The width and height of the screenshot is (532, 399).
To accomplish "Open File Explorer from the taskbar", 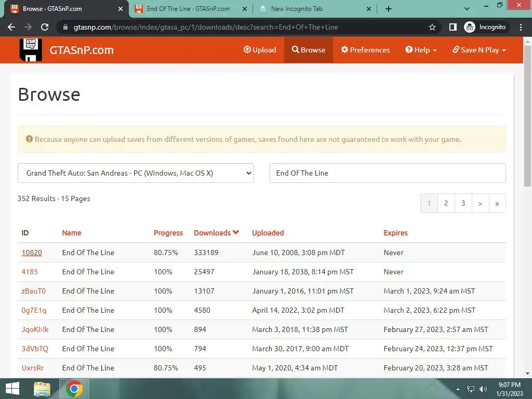I will (42, 389).
